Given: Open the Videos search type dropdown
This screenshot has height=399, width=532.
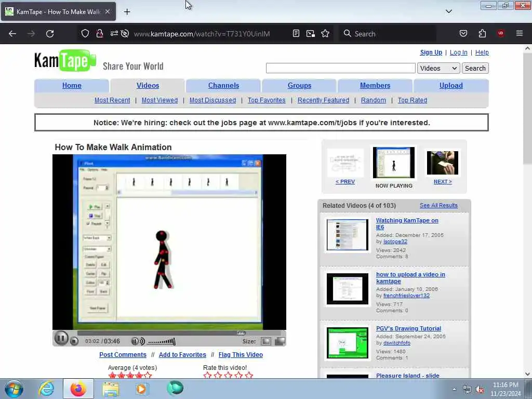Looking at the screenshot, I should coord(438,68).
